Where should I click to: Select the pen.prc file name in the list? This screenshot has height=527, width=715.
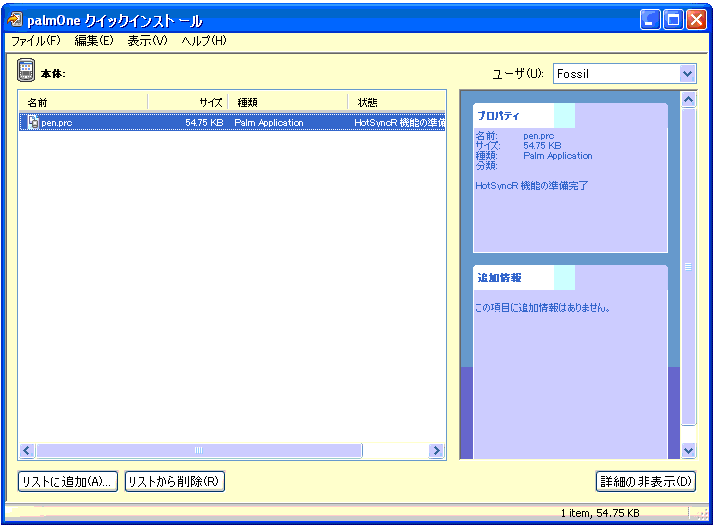(57, 123)
